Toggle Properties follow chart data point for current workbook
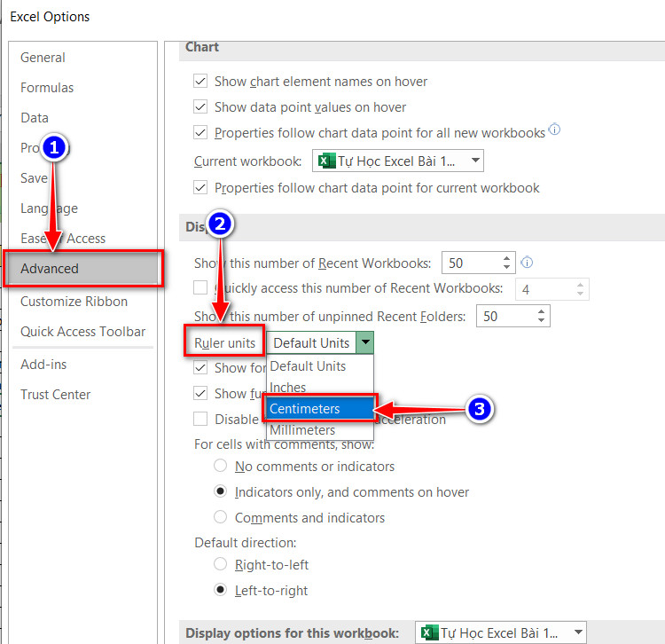Screen dimensions: 665x644 pos(200,187)
